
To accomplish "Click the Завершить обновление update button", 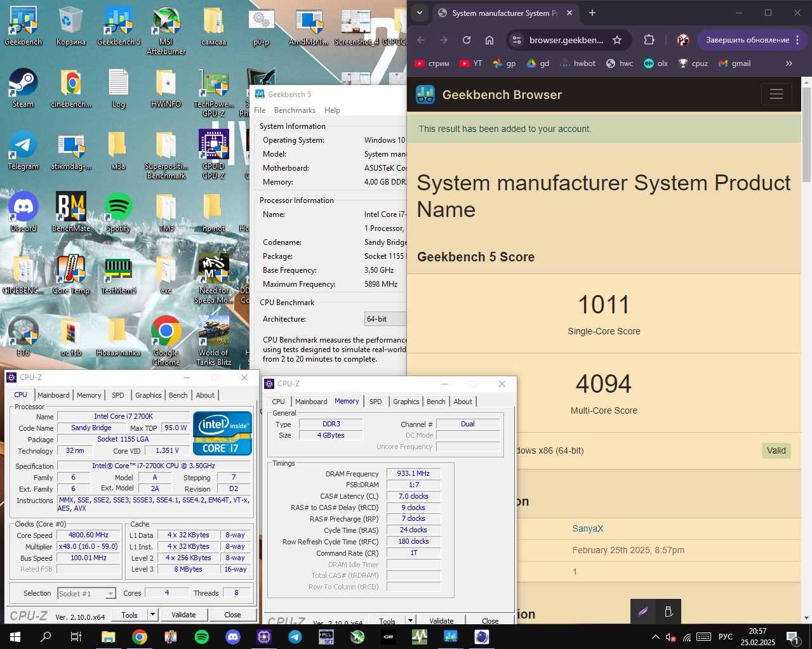I will (747, 40).
